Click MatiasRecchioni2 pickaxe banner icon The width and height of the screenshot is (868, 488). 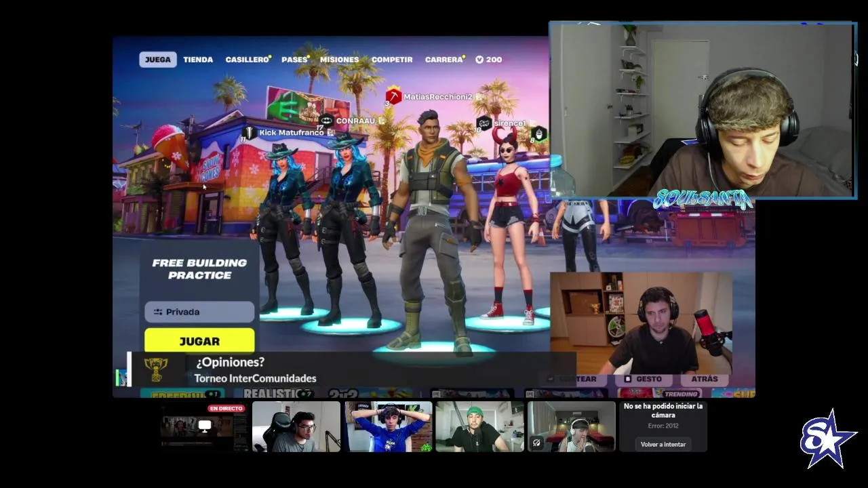[x=393, y=96]
